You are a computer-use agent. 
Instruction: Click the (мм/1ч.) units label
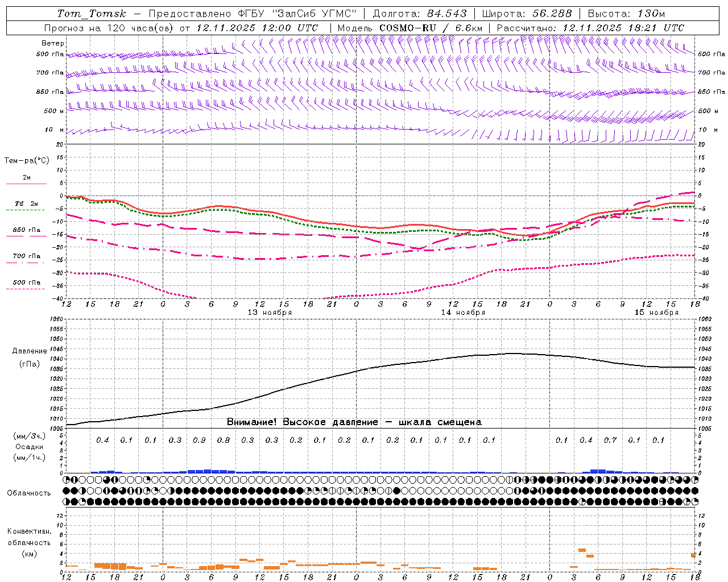pos(29,458)
